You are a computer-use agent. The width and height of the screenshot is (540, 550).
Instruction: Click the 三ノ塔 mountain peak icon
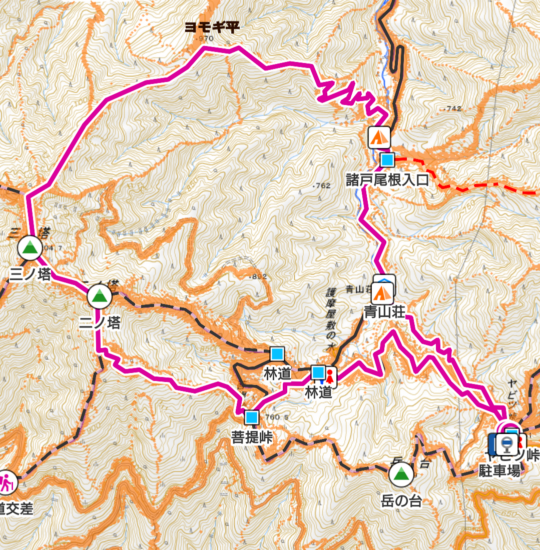tap(30, 248)
